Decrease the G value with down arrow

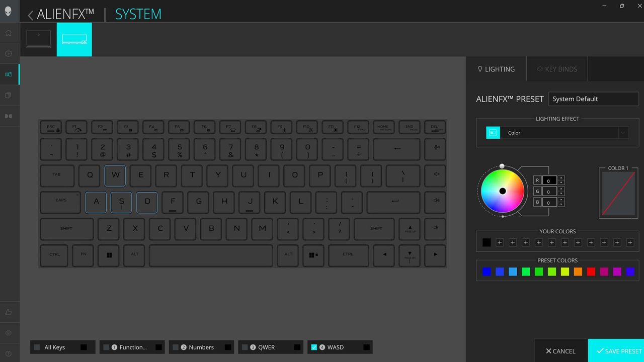click(561, 194)
